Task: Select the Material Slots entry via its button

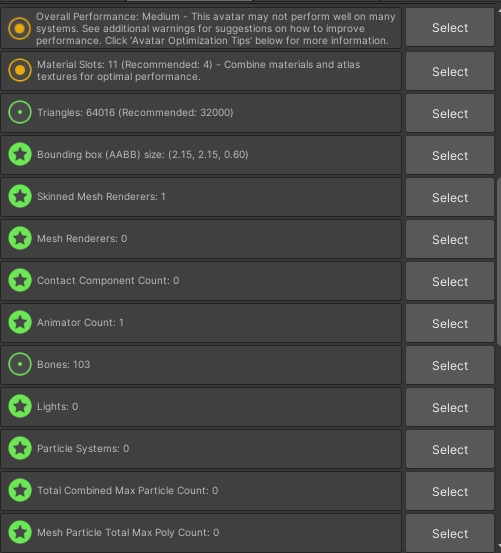Action: (x=450, y=71)
